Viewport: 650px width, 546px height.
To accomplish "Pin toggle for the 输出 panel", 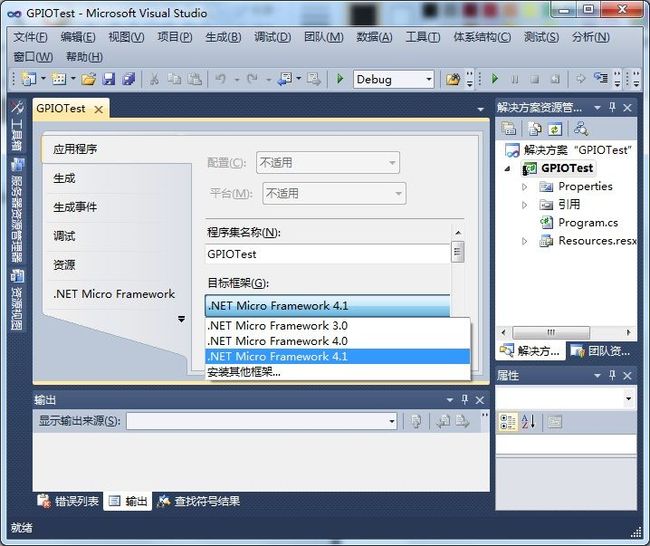I will tap(465, 400).
